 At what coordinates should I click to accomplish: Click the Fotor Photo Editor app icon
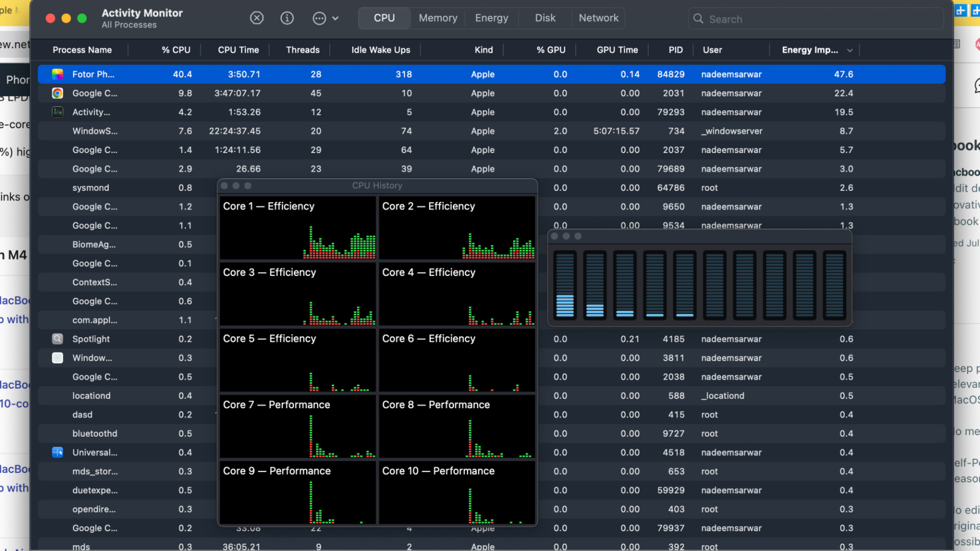click(x=57, y=74)
